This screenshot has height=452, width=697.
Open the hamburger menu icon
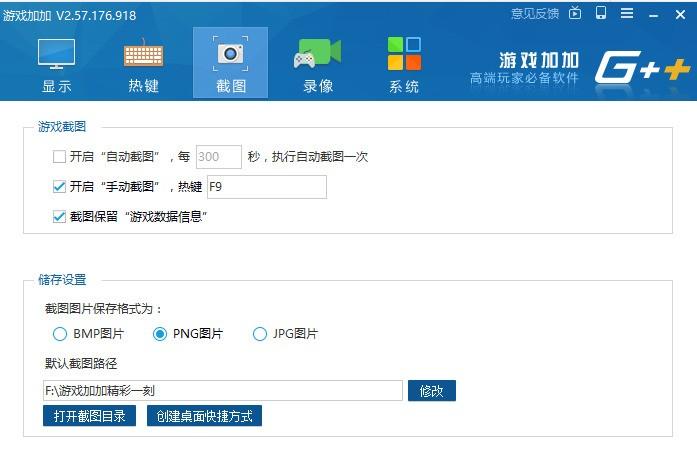(627, 13)
